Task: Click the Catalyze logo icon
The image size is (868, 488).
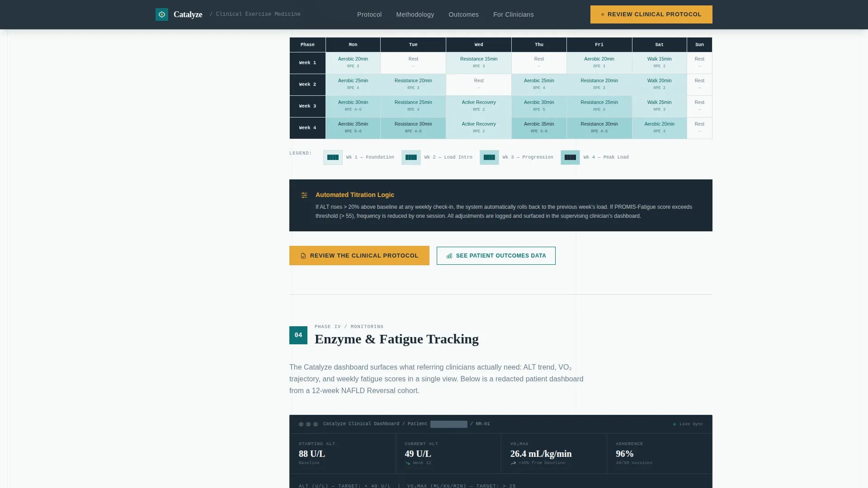Action: pos(162,14)
